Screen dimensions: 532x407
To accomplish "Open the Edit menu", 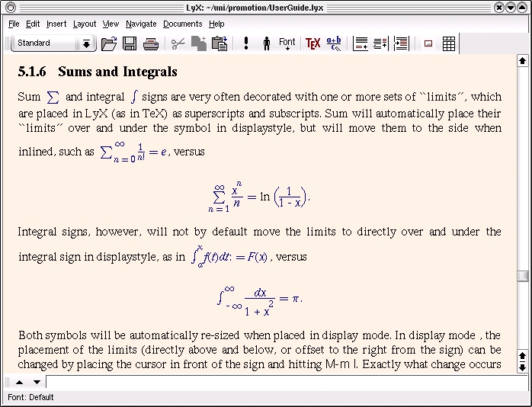I will [x=33, y=24].
